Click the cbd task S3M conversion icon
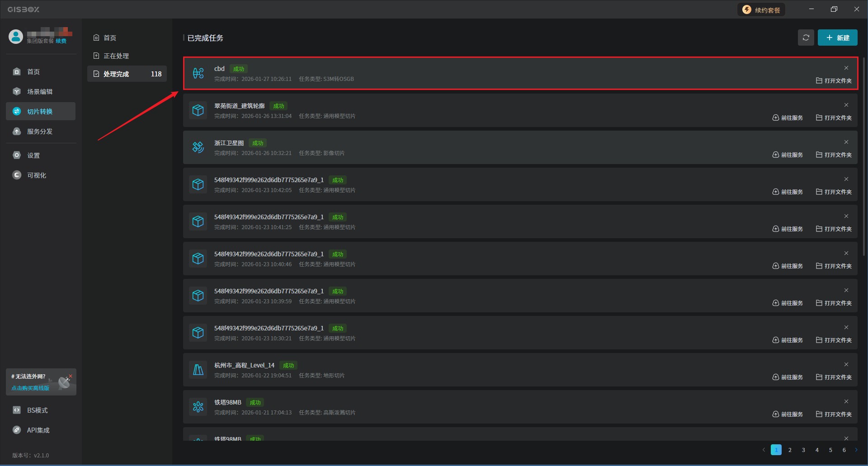 click(198, 73)
